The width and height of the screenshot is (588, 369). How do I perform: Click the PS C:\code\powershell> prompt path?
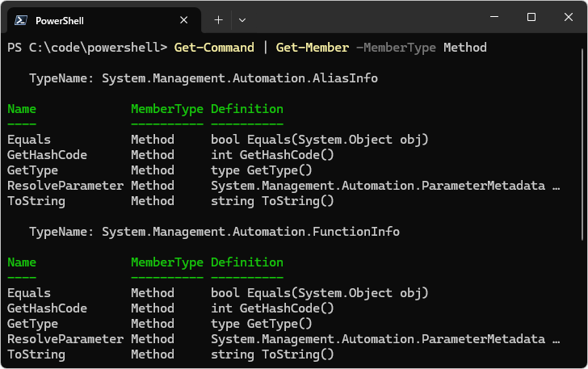[86, 48]
